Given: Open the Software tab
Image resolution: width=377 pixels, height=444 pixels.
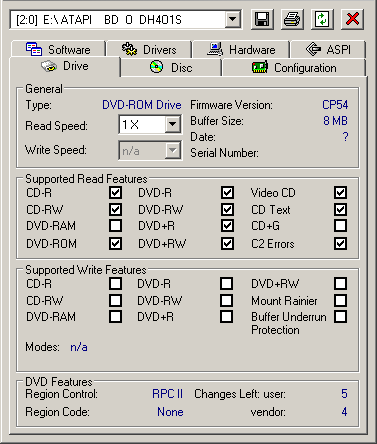Looking at the screenshot, I should (58, 49).
